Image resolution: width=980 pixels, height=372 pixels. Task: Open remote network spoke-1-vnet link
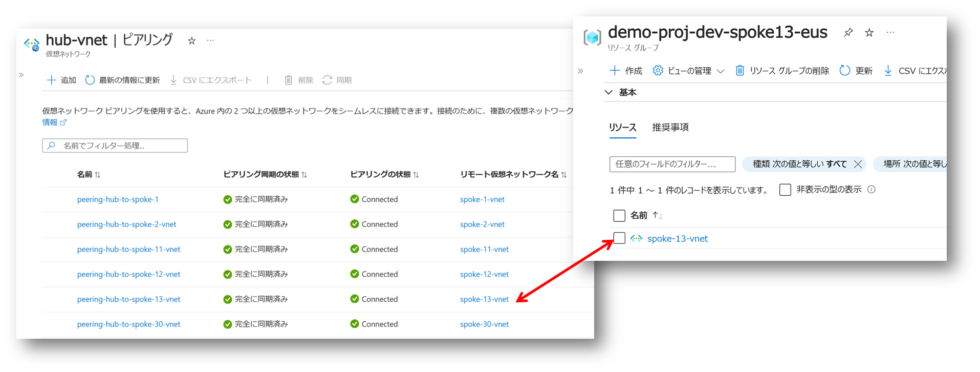(x=482, y=199)
